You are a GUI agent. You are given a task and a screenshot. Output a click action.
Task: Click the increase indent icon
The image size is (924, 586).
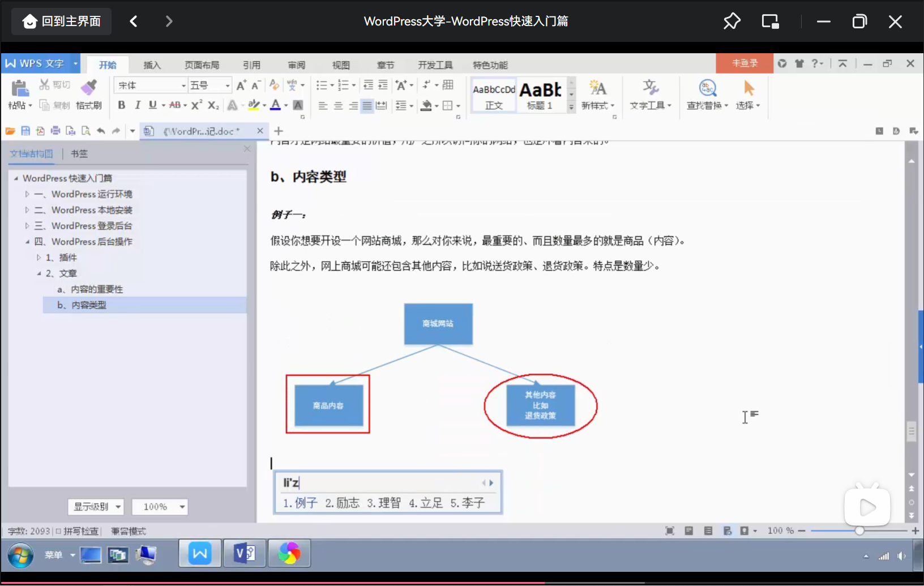click(x=383, y=85)
